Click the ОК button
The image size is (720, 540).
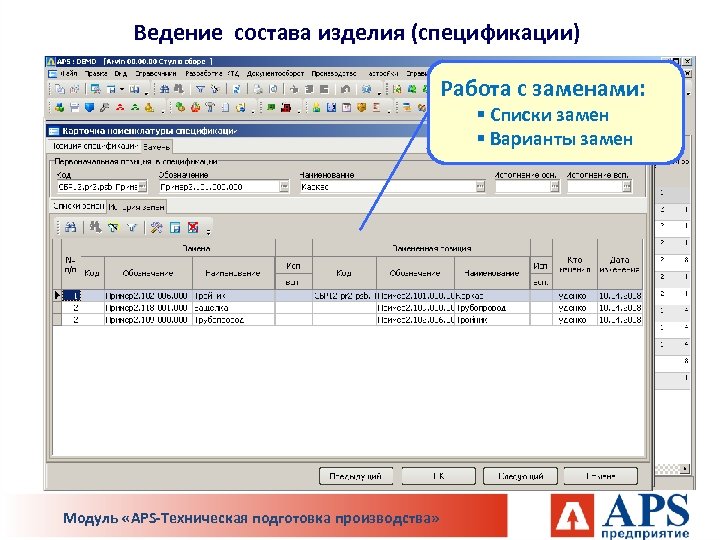pos(439,476)
